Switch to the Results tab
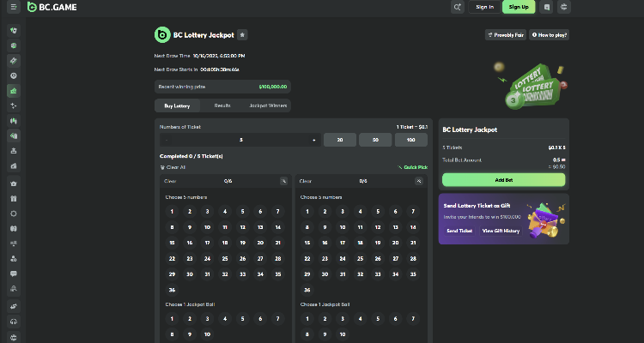Viewport: 644px width, 343px height. click(x=222, y=105)
